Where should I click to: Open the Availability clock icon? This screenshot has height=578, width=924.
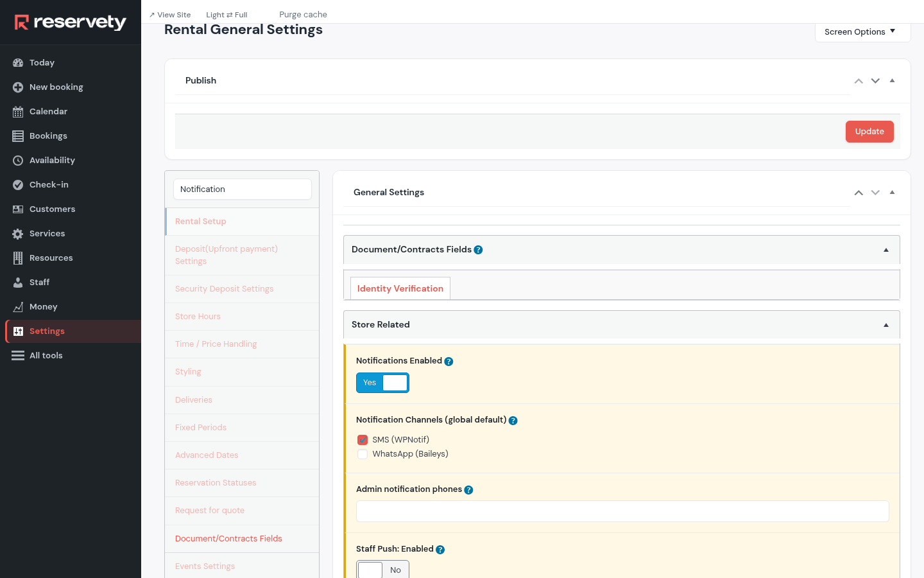18,161
